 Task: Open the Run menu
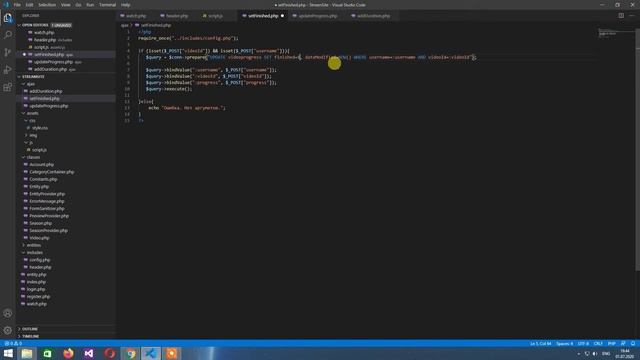click(90, 5)
